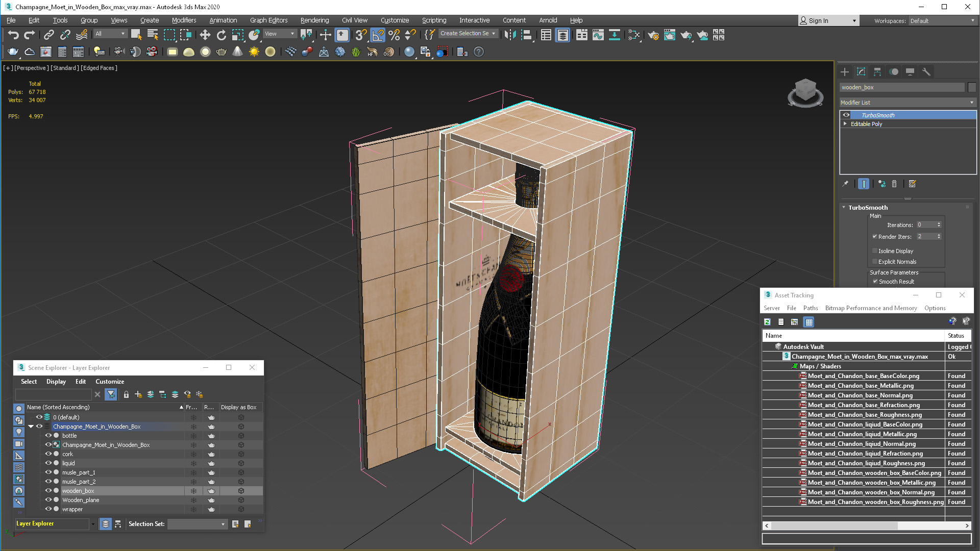Image resolution: width=980 pixels, height=551 pixels.
Task: Click Iterations spinner arrows
Action: 939,225
